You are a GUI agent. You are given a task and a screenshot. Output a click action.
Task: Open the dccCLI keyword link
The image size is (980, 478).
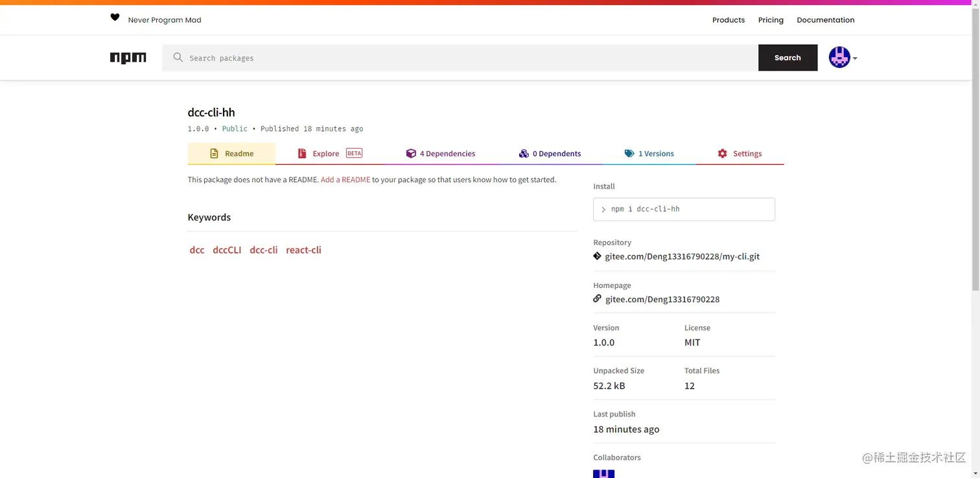pos(227,250)
